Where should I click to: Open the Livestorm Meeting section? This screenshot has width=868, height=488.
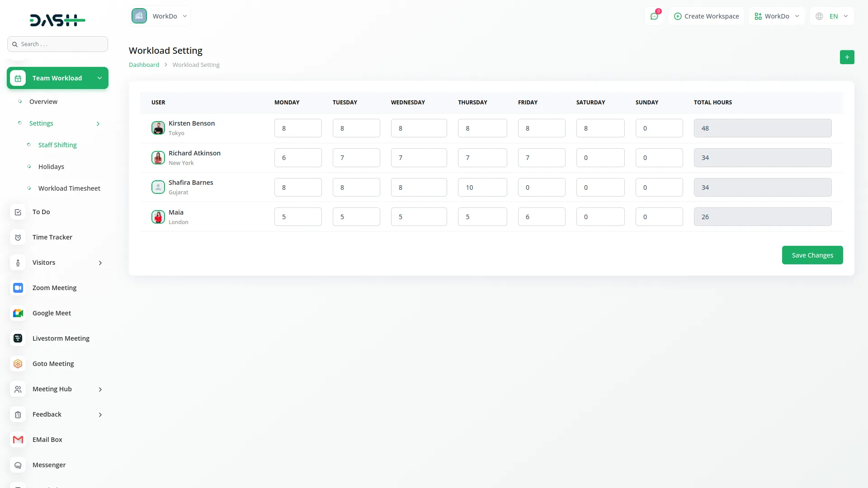61,338
